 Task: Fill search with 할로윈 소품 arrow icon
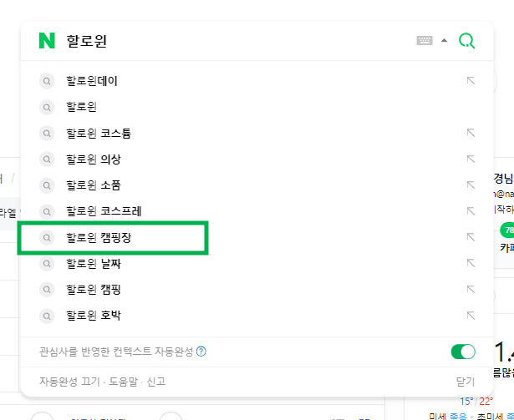471,185
